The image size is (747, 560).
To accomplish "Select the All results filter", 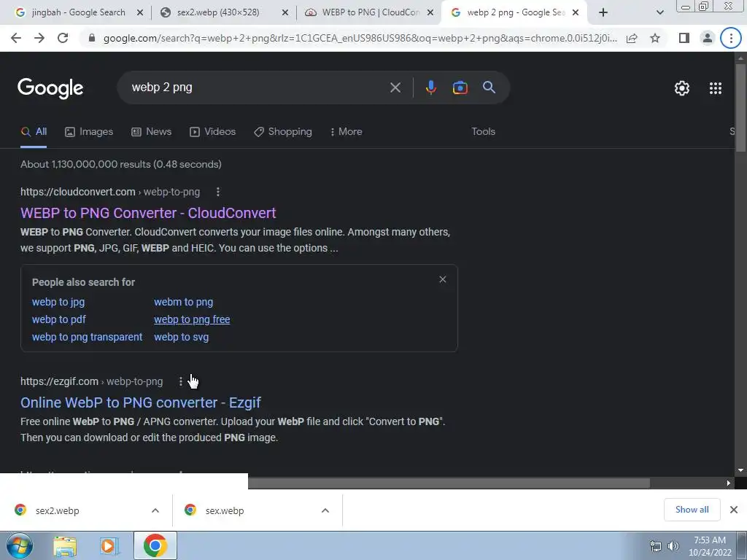I will pyautogui.click(x=34, y=132).
